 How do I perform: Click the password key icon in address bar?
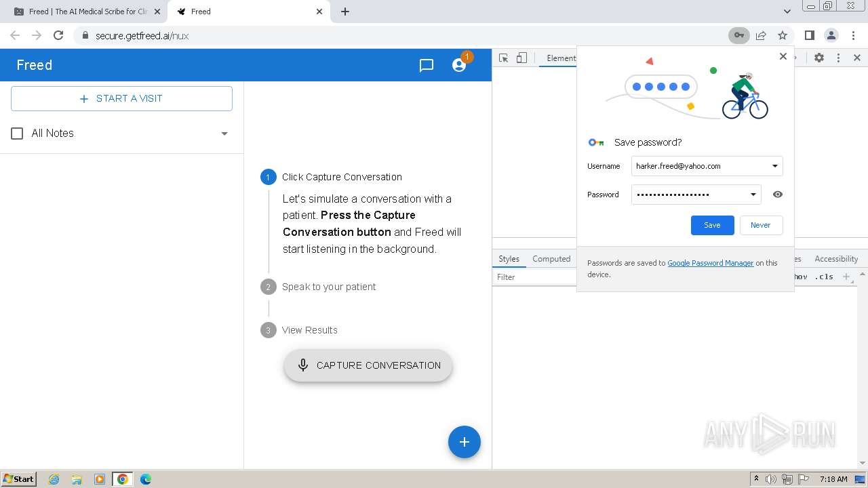point(739,35)
